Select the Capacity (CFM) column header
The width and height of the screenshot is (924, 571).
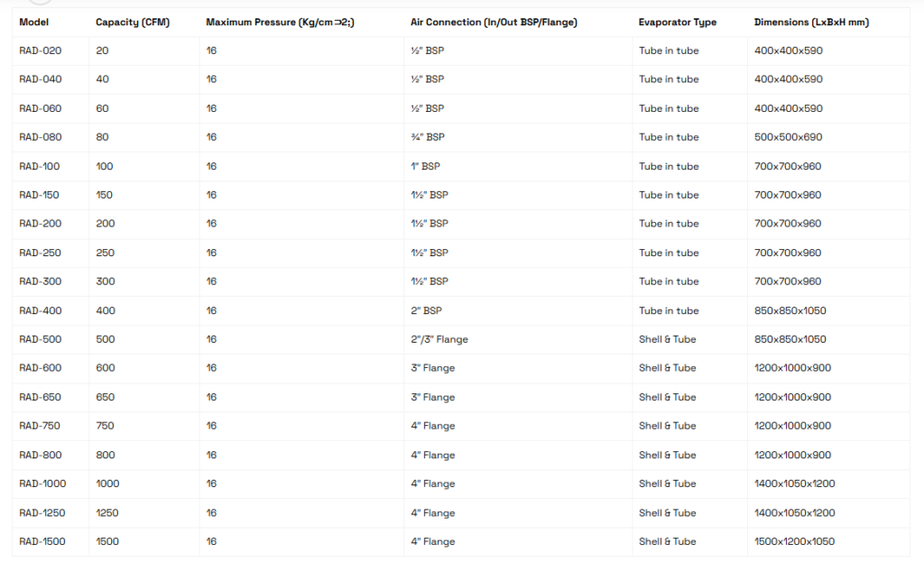[132, 22]
